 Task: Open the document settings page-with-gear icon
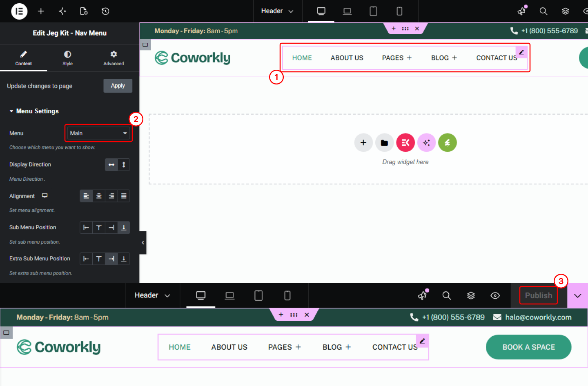tap(84, 11)
